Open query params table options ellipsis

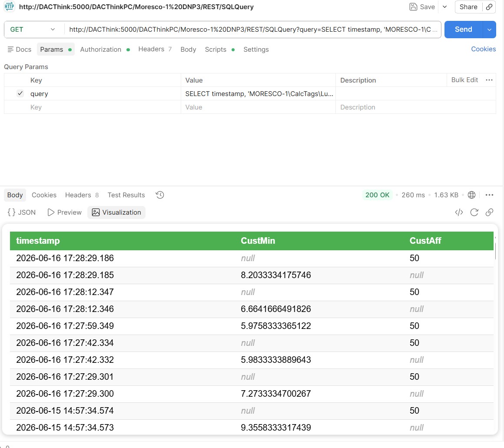pyautogui.click(x=489, y=80)
